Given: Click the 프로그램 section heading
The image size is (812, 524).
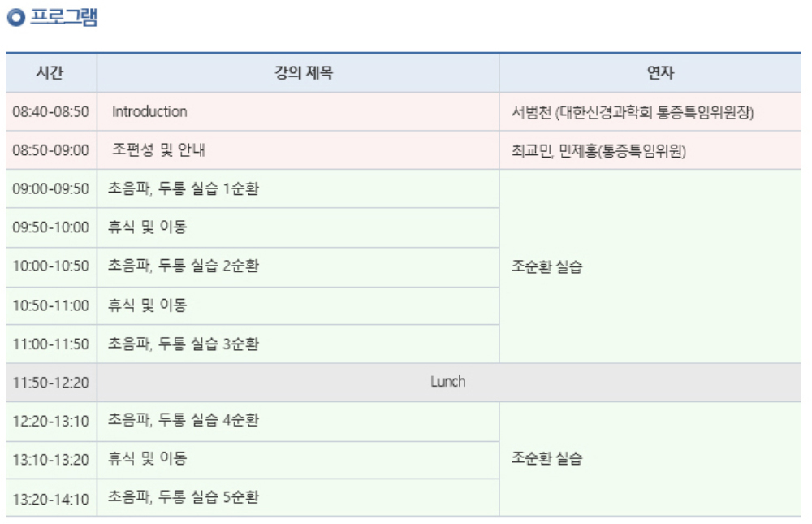Looking at the screenshot, I should coord(63,19).
